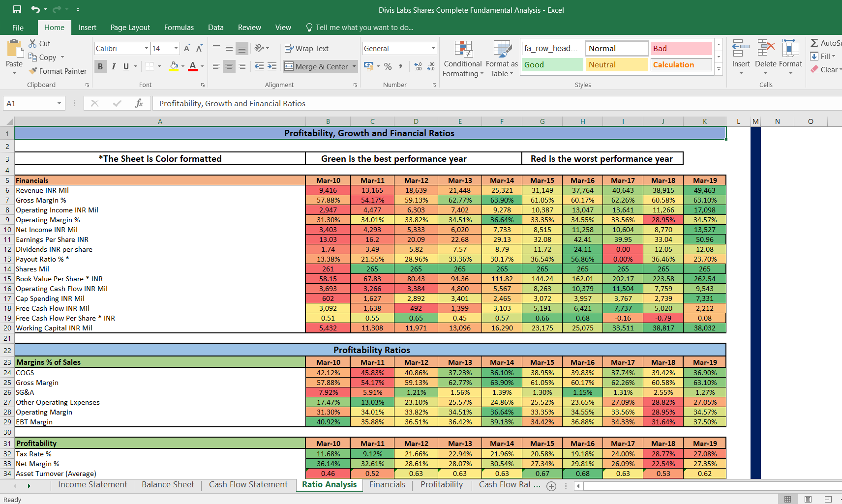Click the Decrease Decimal icon
Screen dimensions: 842x504
pyautogui.click(x=430, y=66)
